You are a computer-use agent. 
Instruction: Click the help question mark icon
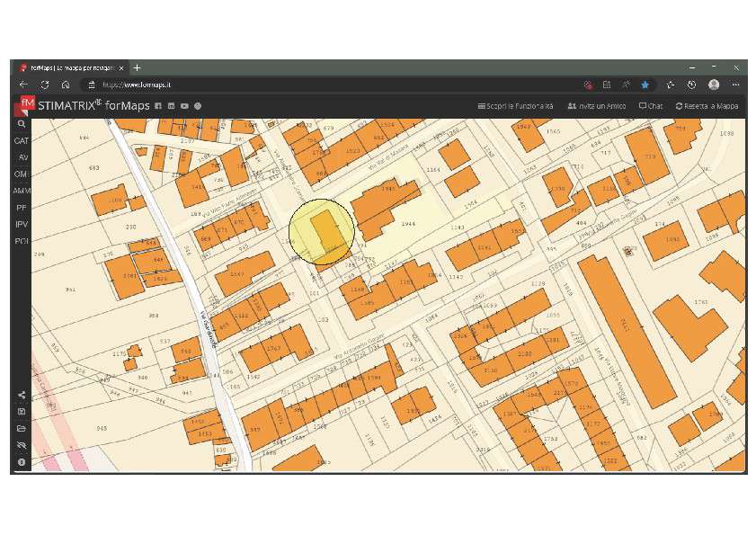[198, 106]
